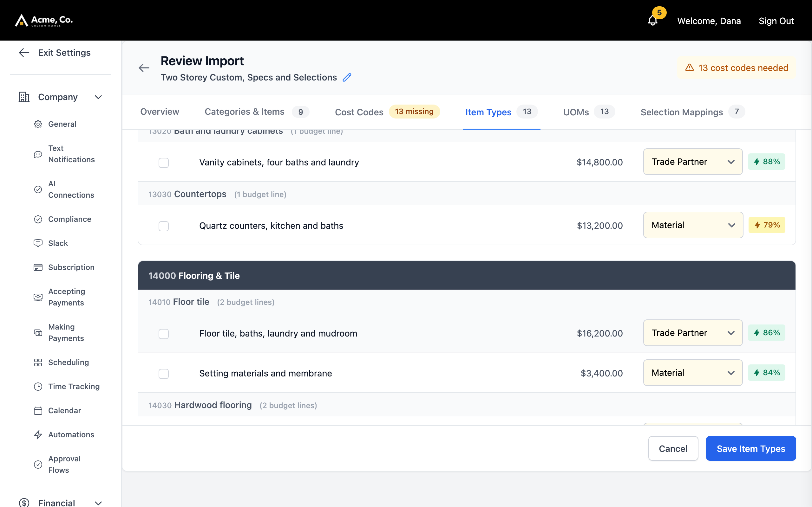
Task: Click the Acme, Co. logo
Action: (44, 21)
